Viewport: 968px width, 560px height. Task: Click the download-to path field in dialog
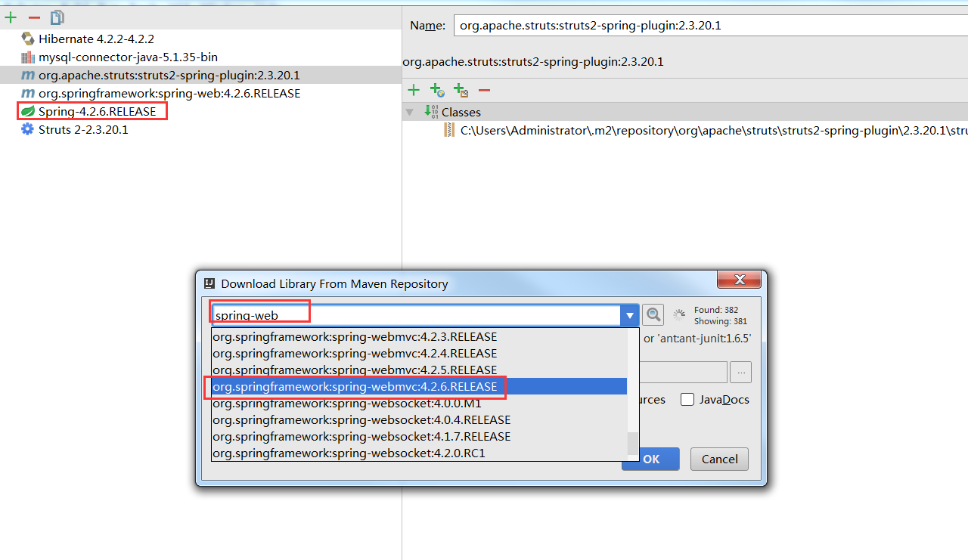pos(683,372)
